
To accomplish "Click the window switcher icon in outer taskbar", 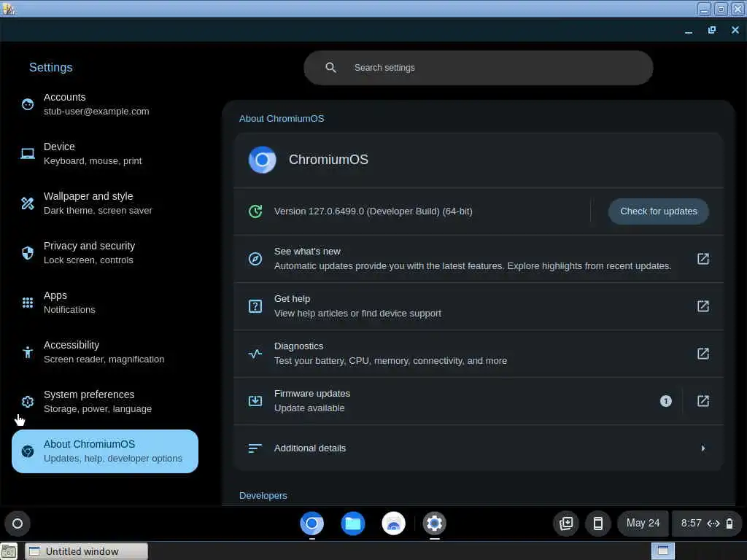I will (662, 551).
